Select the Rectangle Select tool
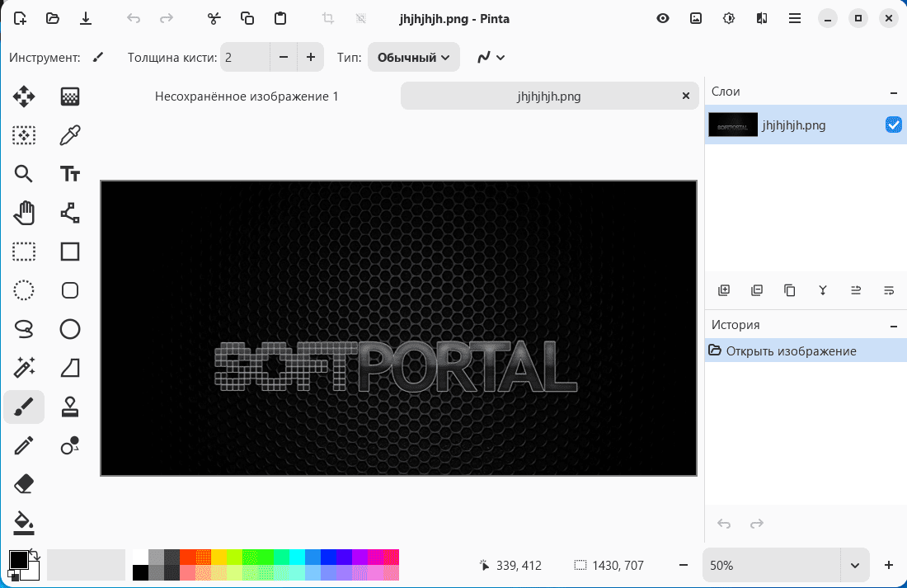907x588 pixels. click(x=24, y=252)
